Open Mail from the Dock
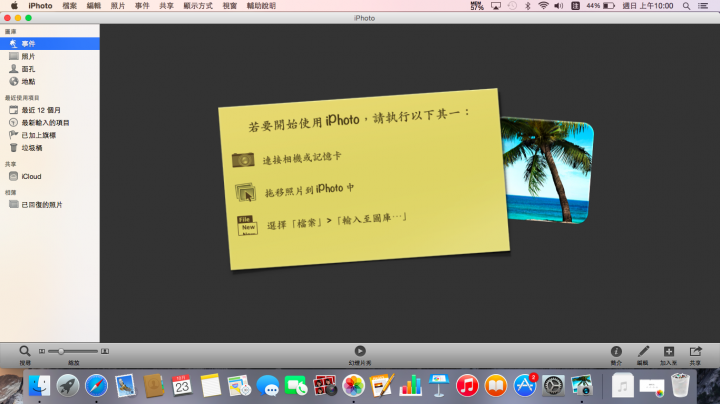The height and width of the screenshot is (404, 720). click(125, 385)
